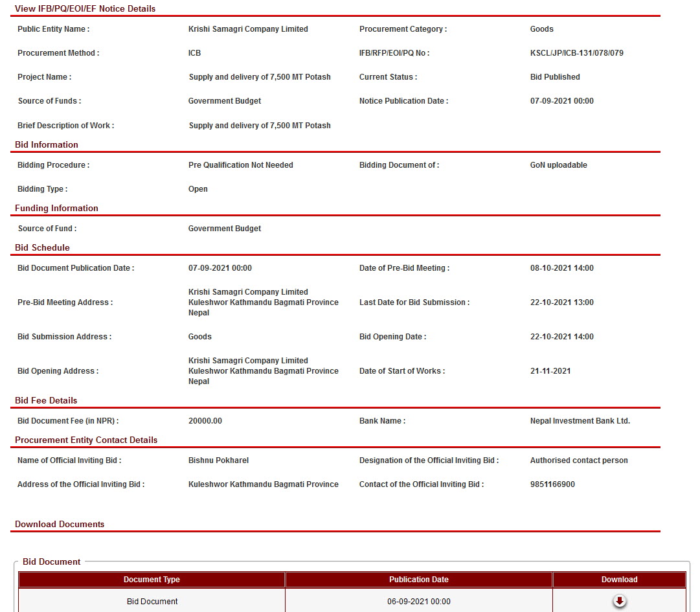Click the last submission date 22-10-2021 13:00
Viewport: 700px width, 612px height.
pyautogui.click(x=561, y=302)
